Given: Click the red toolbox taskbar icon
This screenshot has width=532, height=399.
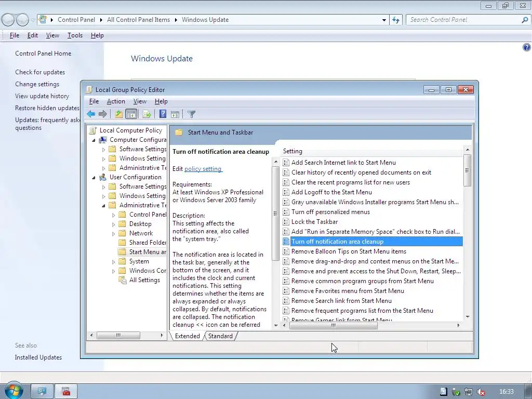Looking at the screenshot, I should [66, 392].
